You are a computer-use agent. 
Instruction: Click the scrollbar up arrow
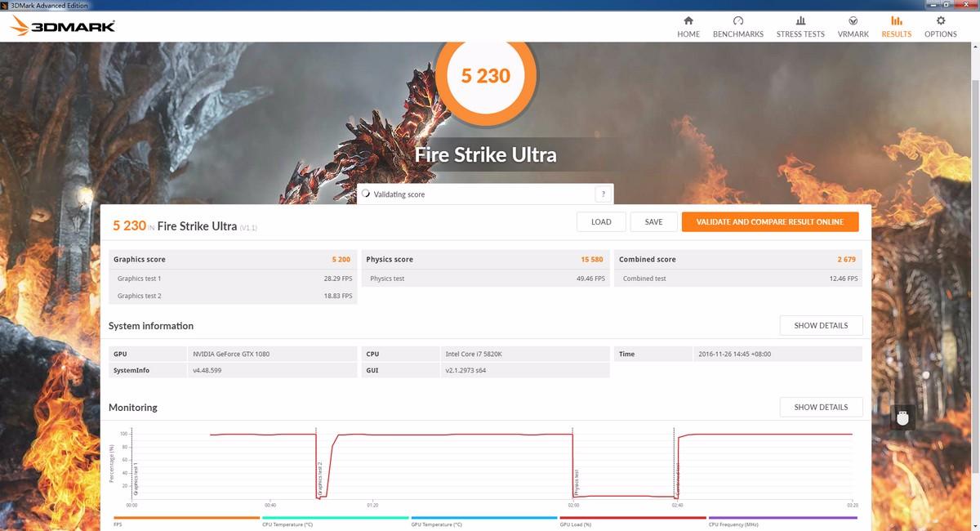974,47
